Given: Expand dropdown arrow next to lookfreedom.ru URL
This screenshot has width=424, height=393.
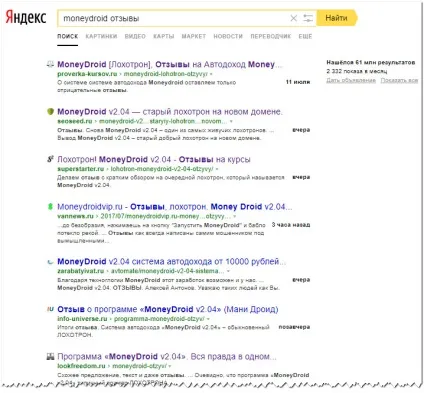Looking at the screenshot, I should tap(170, 366).
